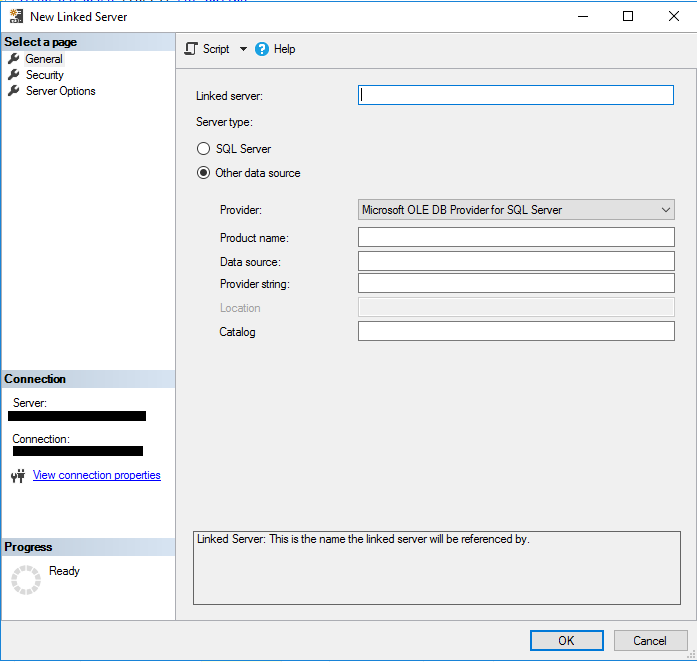Focus the Data source text box
This screenshot has width=697, height=662.
tap(516, 261)
